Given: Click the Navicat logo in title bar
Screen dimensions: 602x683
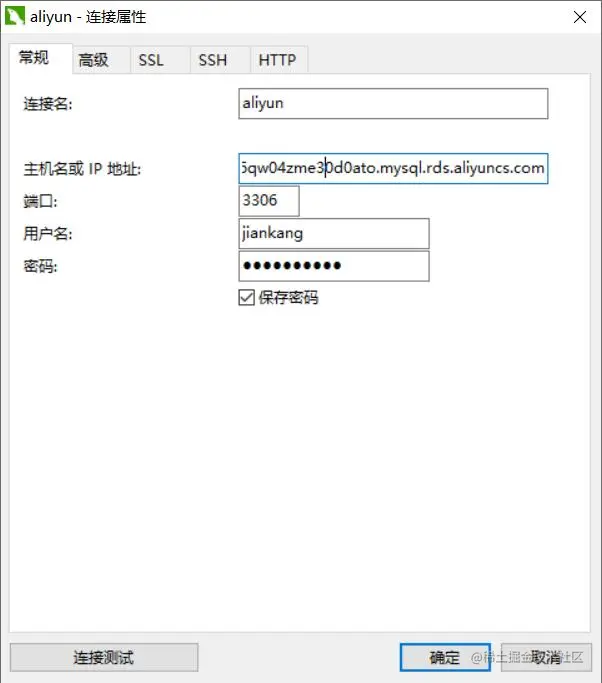Looking at the screenshot, I should (x=15, y=17).
